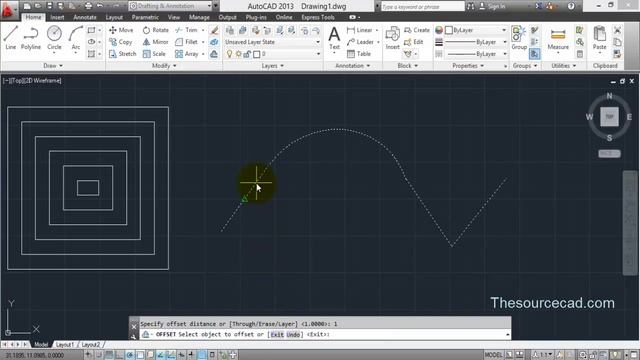This screenshot has height=360, width=640.
Task: Toggle the MODEL space button in status bar
Action: (493, 355)
